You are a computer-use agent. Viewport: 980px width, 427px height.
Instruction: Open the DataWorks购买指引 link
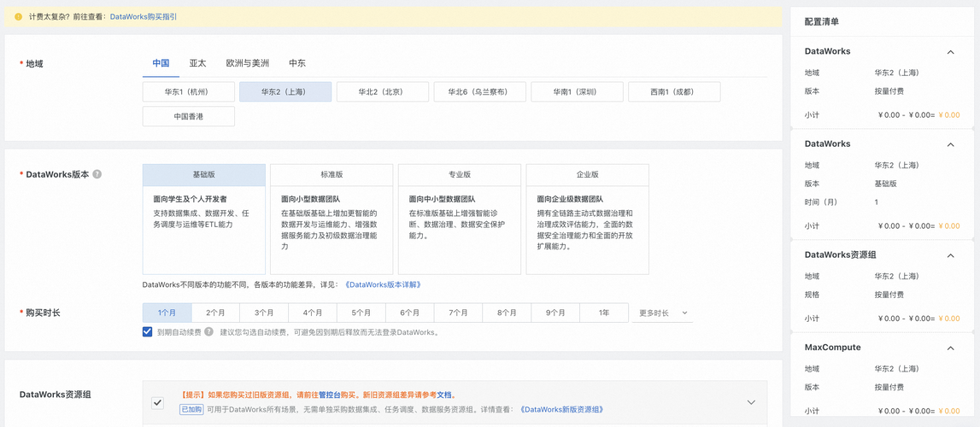click(x=144, y=17)
